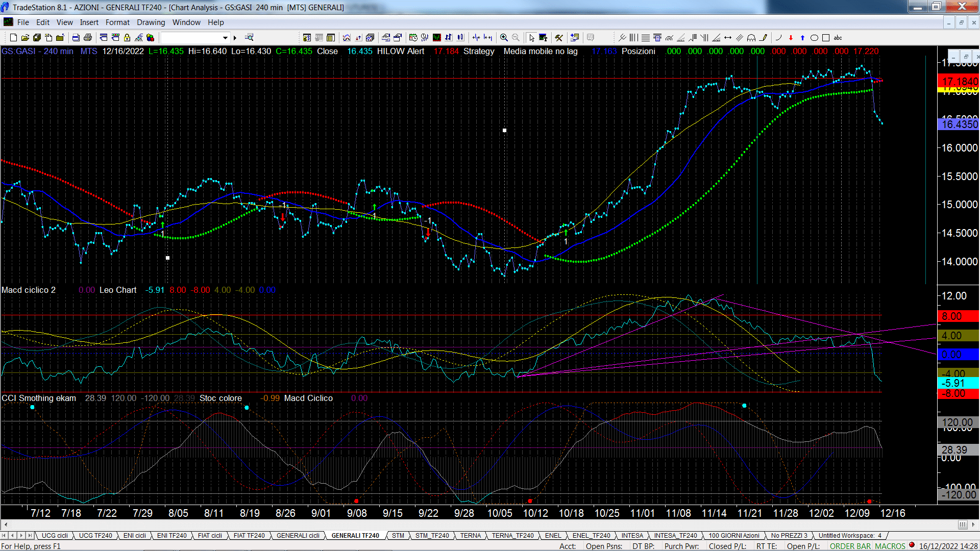The image size is (980, 551).
Task: Click the increase bar spacing icon
Action: click(x=488, y=38)
